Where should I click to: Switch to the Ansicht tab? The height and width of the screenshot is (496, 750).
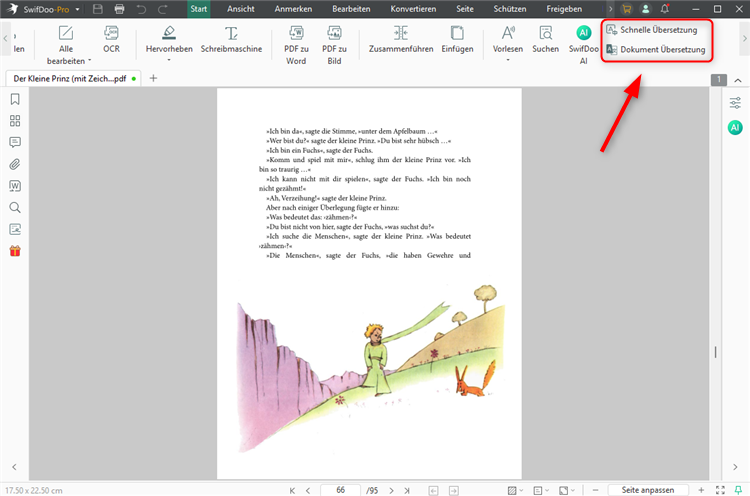click(x=241, y=9)
